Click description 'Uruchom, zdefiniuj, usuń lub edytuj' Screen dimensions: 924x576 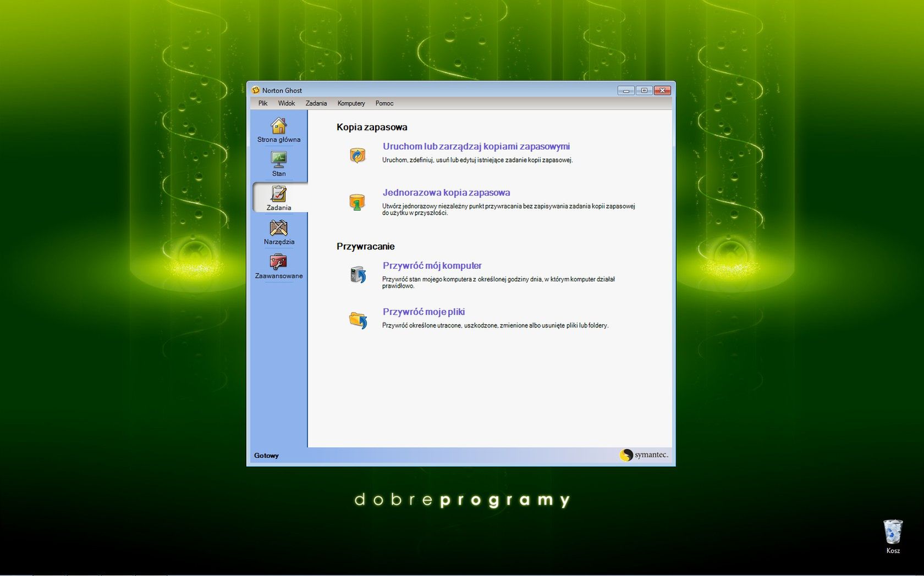(x=477, y=160)
